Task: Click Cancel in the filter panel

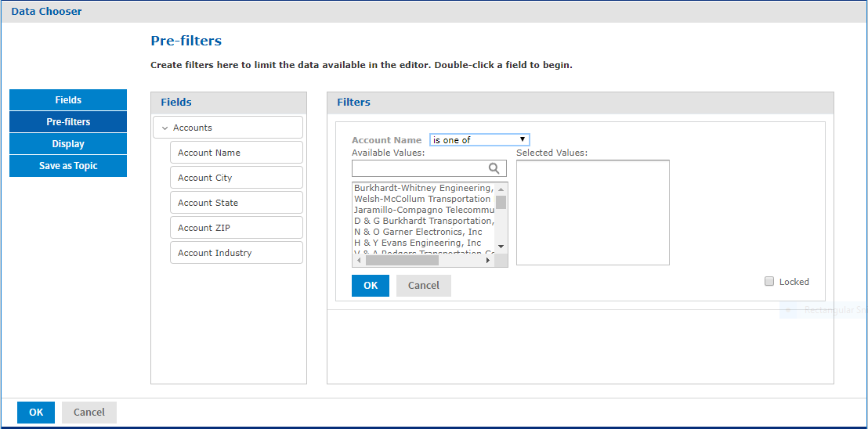Action: pyautogui.click(x=424, y=285)
